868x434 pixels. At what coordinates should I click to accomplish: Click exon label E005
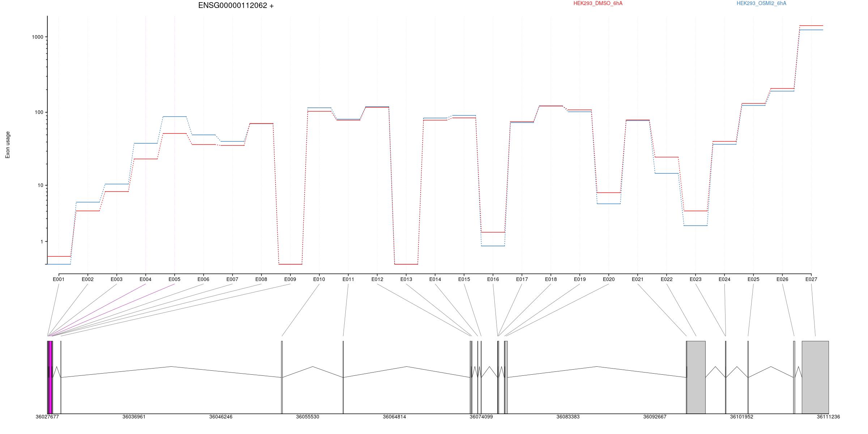click(174, 279)
